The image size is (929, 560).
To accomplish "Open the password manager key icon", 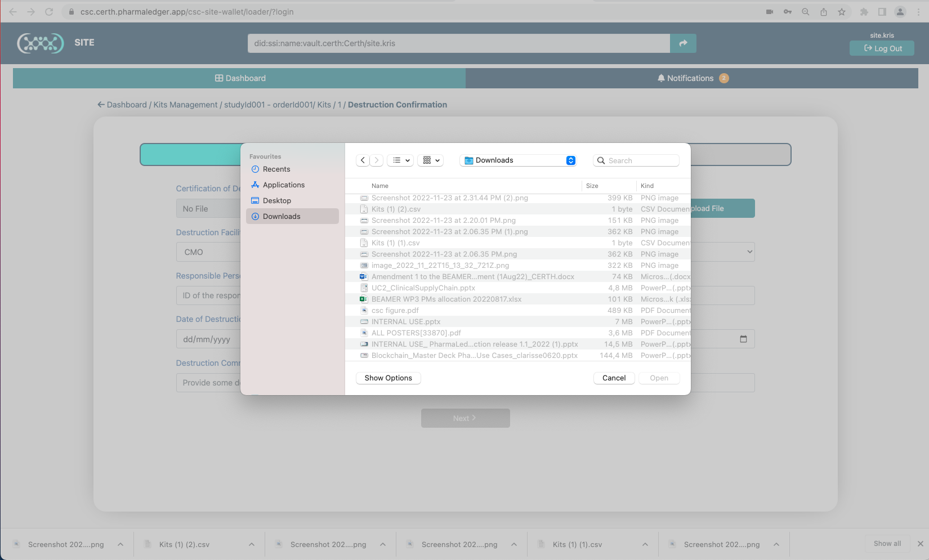I will [x=787, y=12].
